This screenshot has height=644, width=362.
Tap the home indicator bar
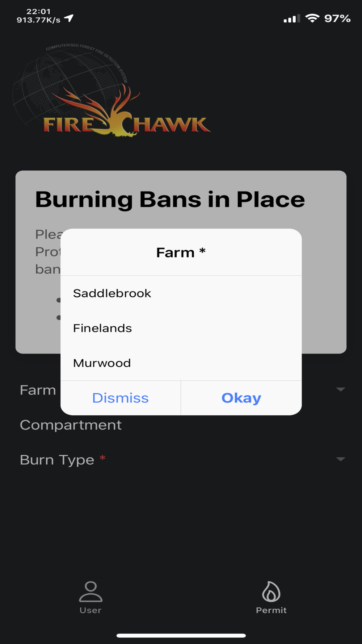pyautogui.click(x=181, y=635)
